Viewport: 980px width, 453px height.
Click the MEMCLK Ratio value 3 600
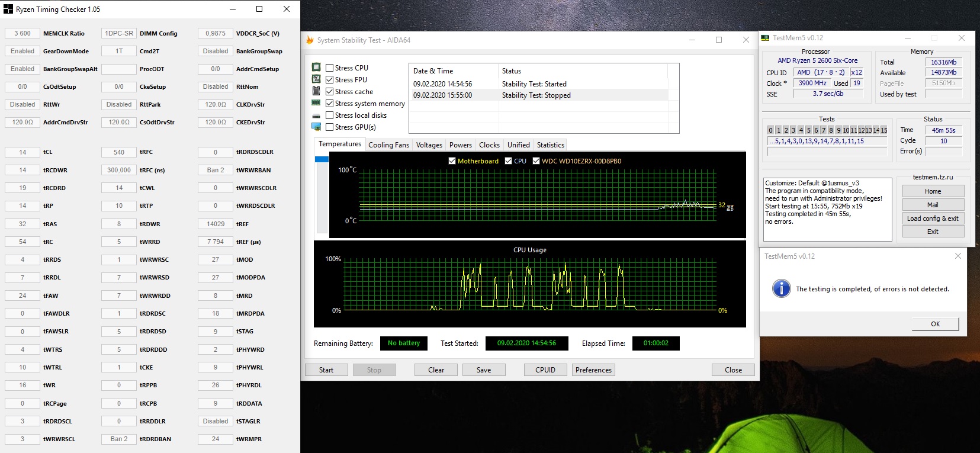click(23, 33)
